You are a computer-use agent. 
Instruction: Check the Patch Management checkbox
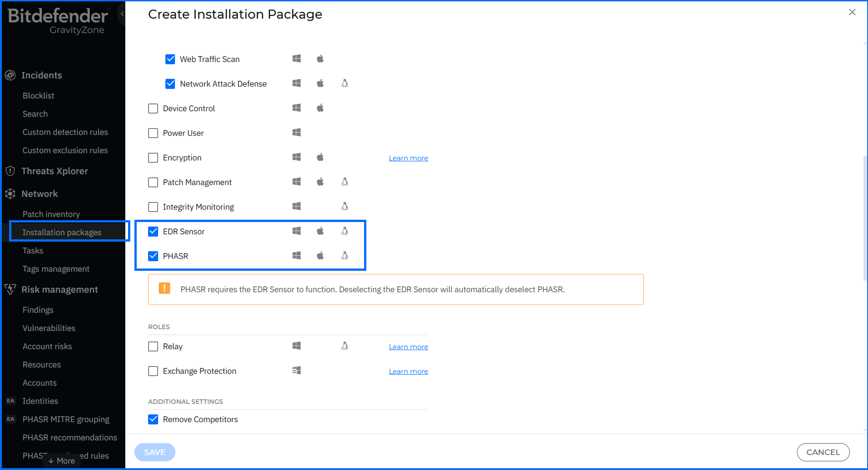click(153, 182)
